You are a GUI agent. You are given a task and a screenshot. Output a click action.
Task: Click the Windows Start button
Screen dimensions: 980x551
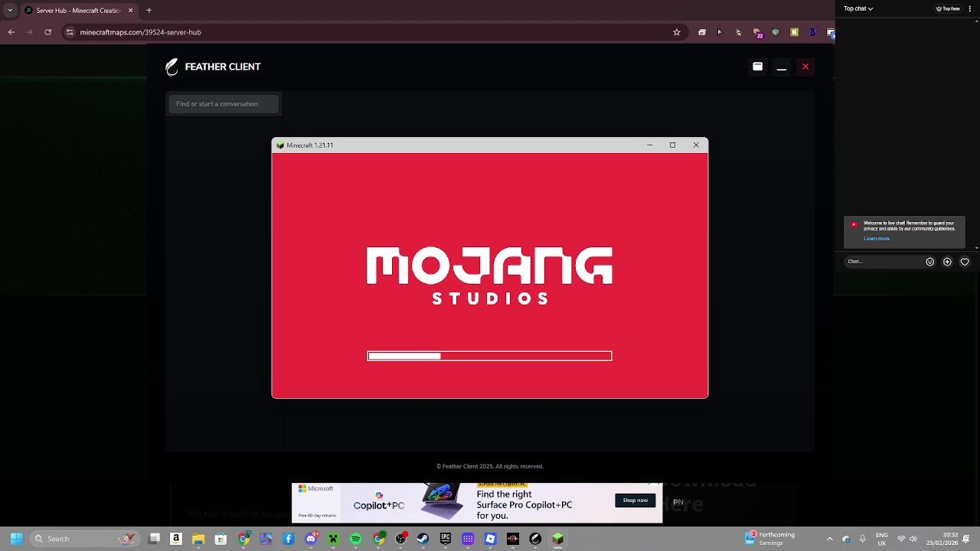click(16, 539)
